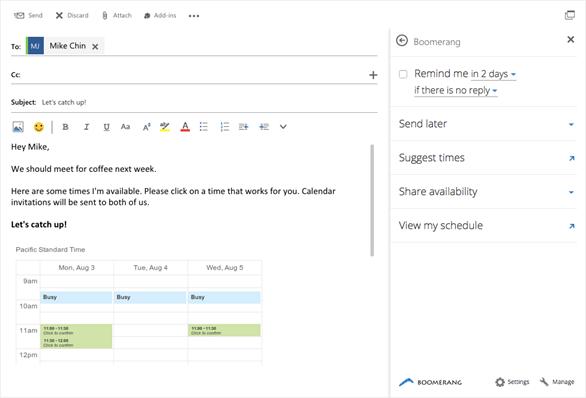Select the Mike Chin recipient chip
The height and width of the screenshot is (398, 586).
pos(65,46)
